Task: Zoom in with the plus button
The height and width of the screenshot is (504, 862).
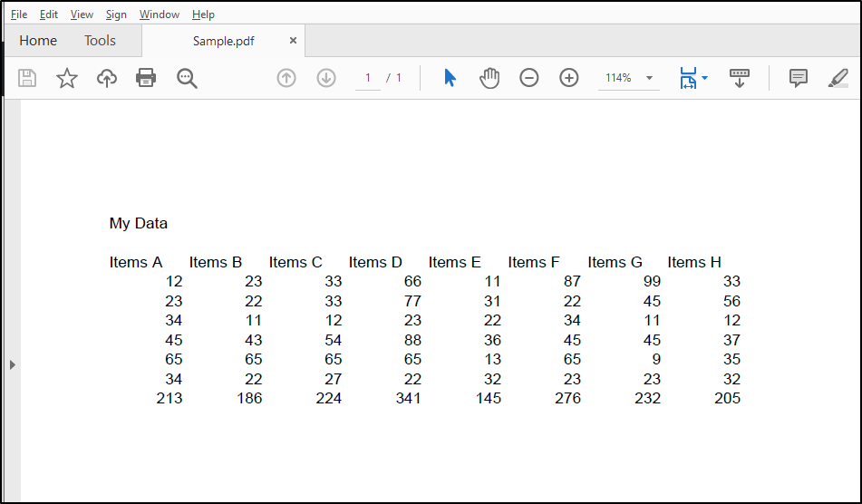Action: pyautogui.click(x=569, y=78)
